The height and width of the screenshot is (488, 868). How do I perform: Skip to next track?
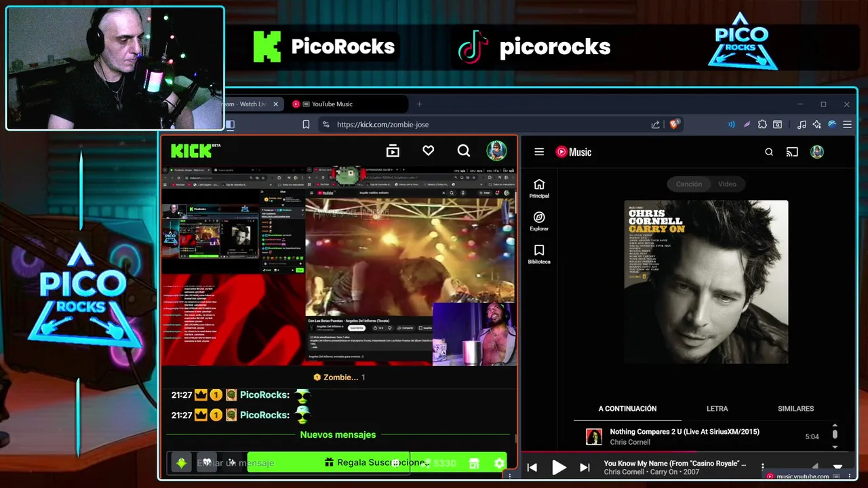coord(585,467)
